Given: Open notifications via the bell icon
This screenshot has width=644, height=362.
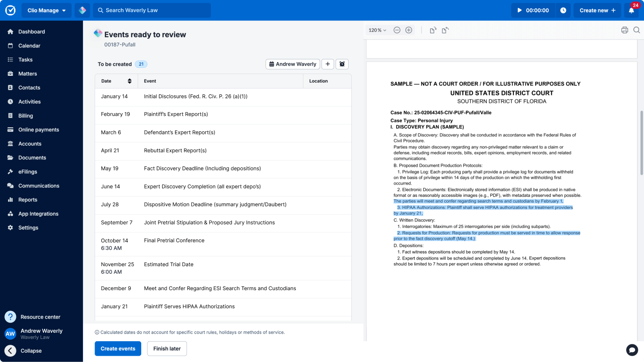Looking at the screenshot, I should [x=631, y=10].
